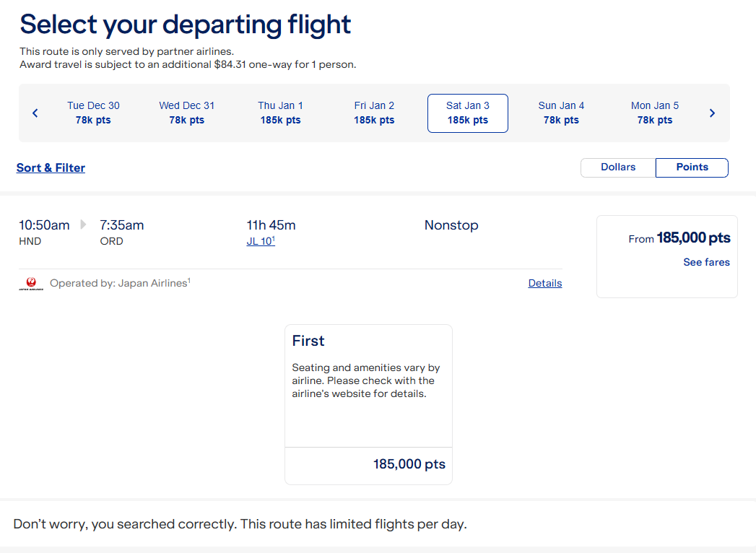Expand flight Details link
The image size is (756, 553).
tap(544, 284)
